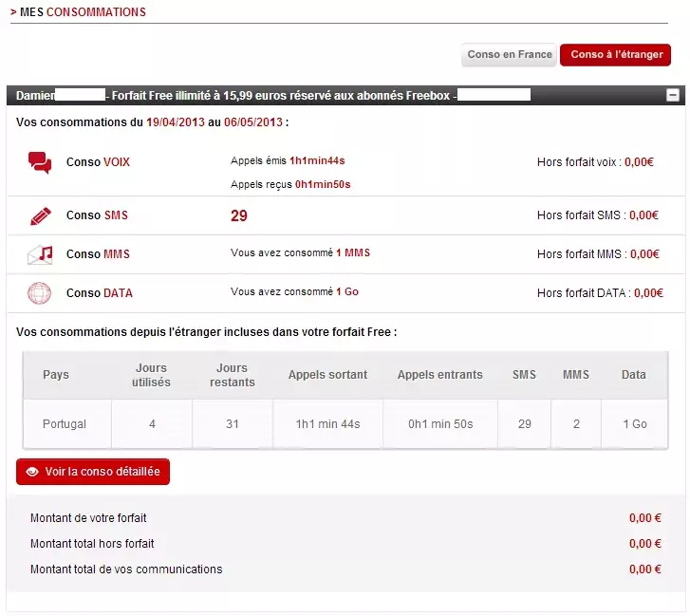Collapse the Forfait Free account panel

pos(673,95)
